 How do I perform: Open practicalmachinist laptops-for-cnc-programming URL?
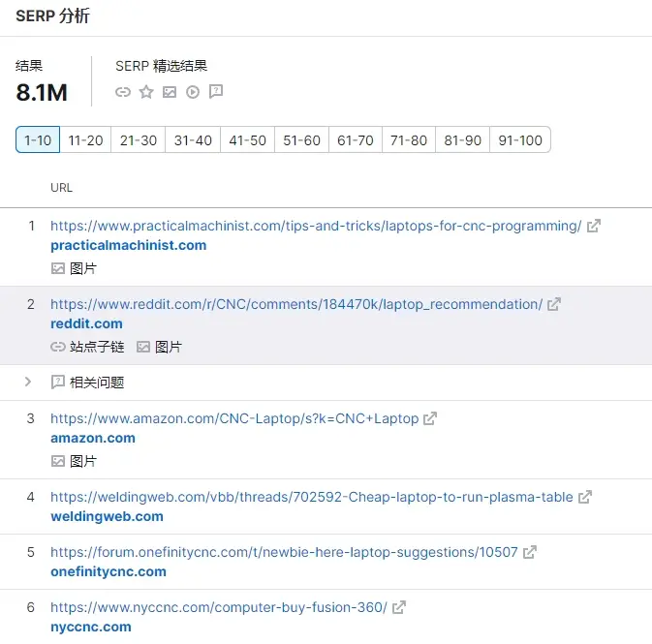pyautogui.click(x=316, y=226)
